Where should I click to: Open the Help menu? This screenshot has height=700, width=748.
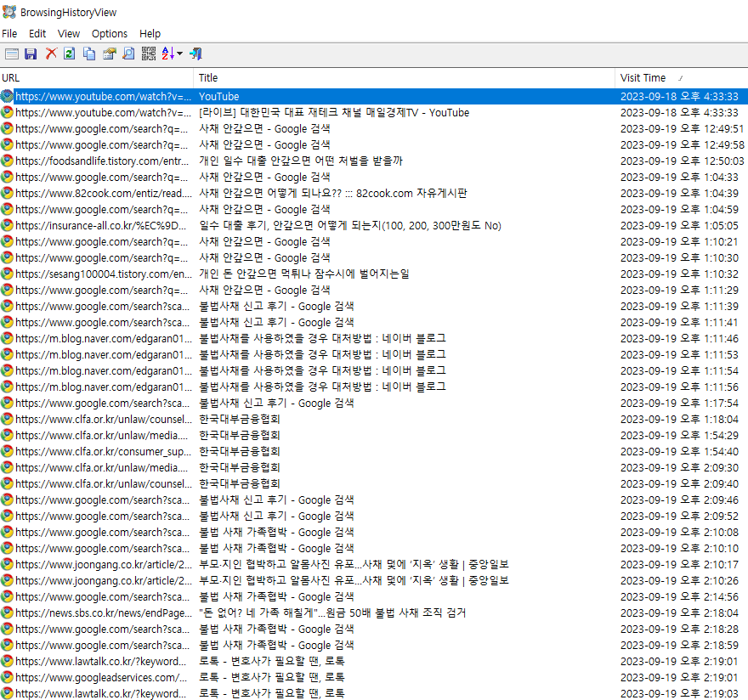click(150, 34)
